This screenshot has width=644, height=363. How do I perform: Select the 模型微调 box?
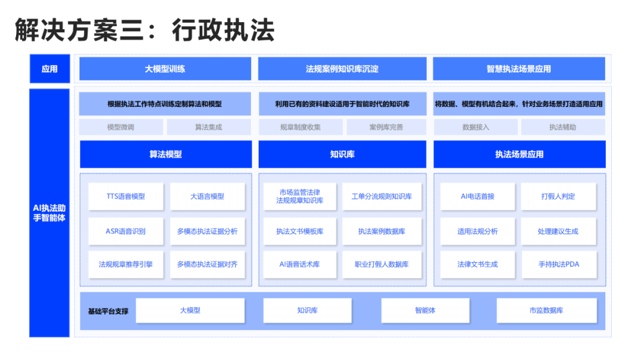[120, 127]
